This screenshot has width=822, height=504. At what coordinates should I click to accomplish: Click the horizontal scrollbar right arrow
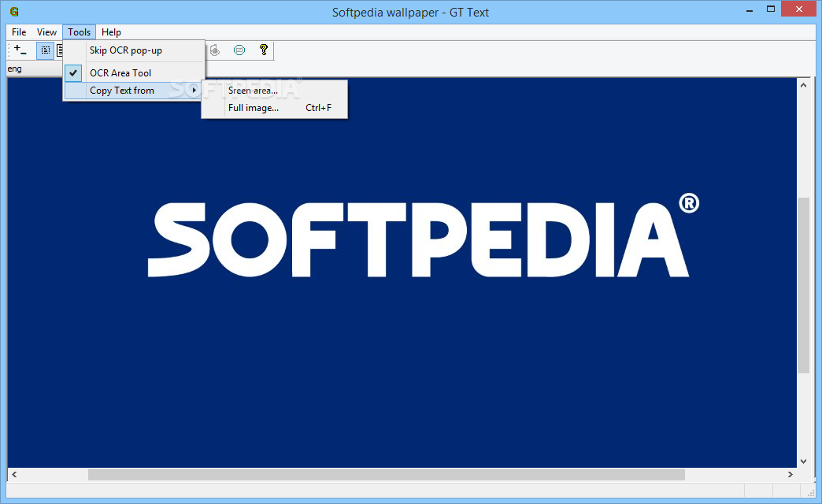tap(790, 475)
